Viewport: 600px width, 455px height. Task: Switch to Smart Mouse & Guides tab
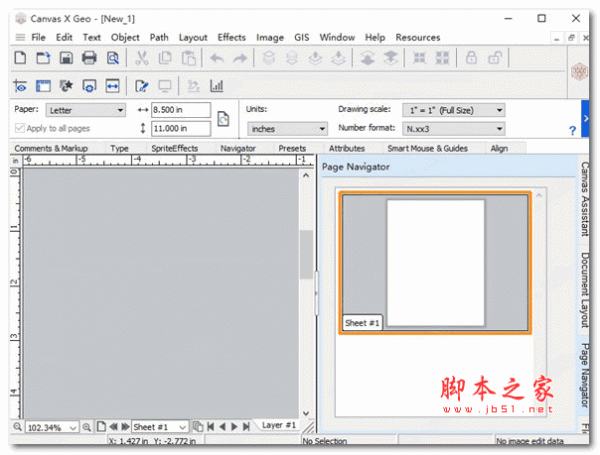click(427, 148)
